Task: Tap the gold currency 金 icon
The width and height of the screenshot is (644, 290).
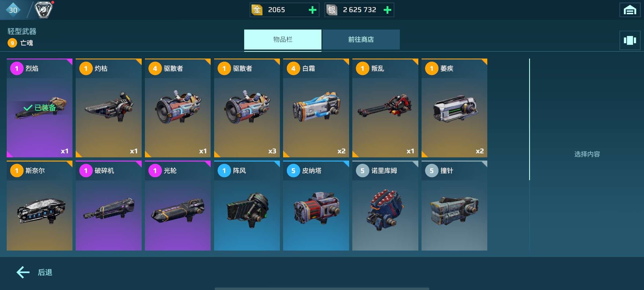Action: (x=257, y=10)
